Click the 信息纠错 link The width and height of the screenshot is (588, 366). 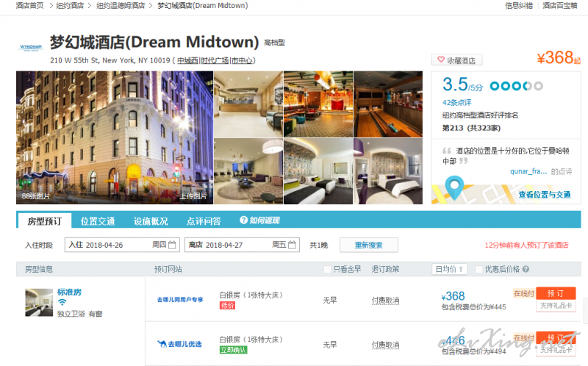pyautogui.click(x=519, y=6)
